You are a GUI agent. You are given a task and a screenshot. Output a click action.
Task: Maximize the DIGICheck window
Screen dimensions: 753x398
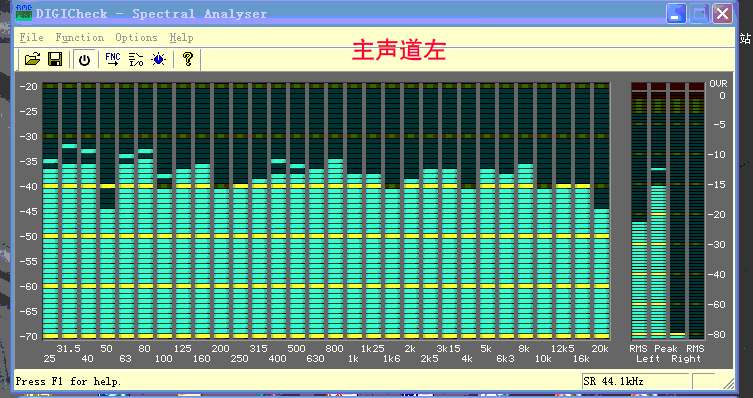pos(699,13)
